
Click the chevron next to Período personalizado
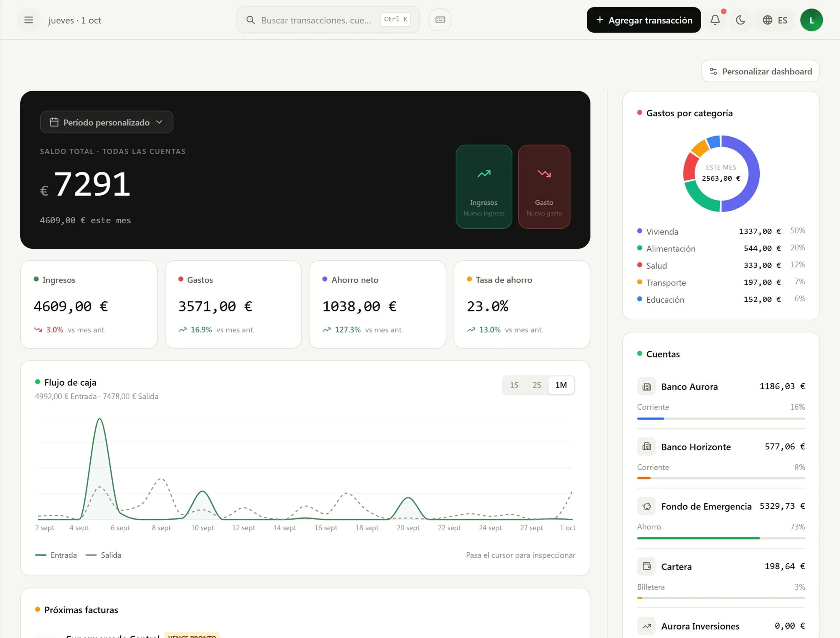coord(159,122)
